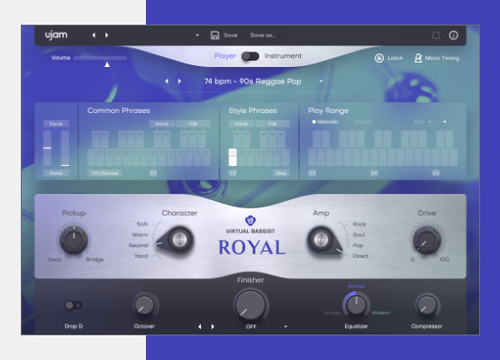Select Soft character

tap(142, 224)
